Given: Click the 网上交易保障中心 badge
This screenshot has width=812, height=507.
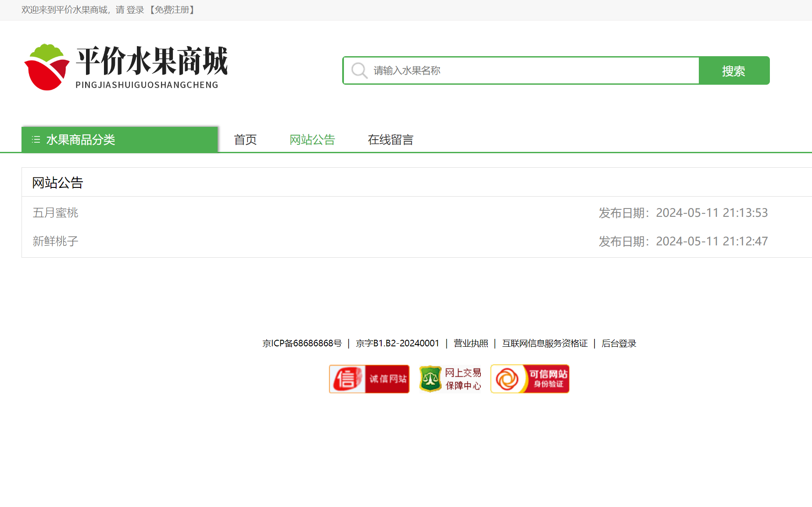Looking at the screenshot, I should tap(450, 378).
